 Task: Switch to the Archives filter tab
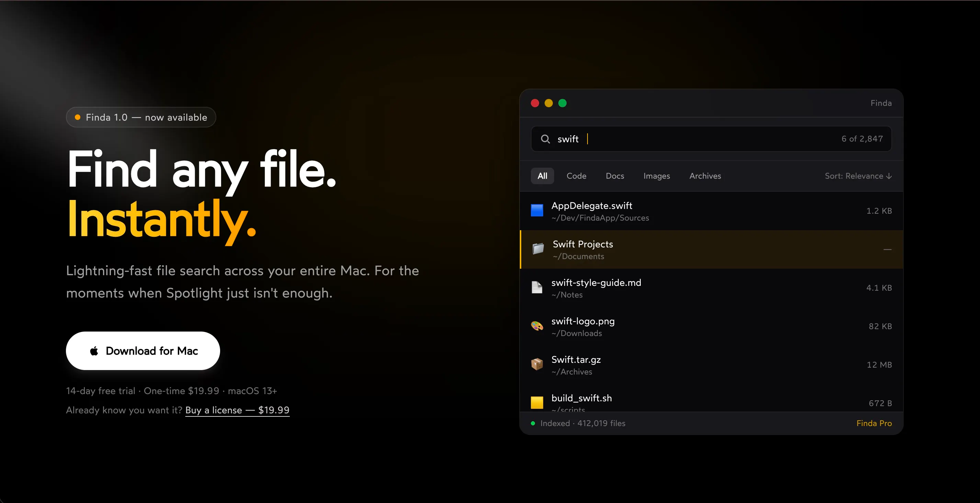click(705, 176)
